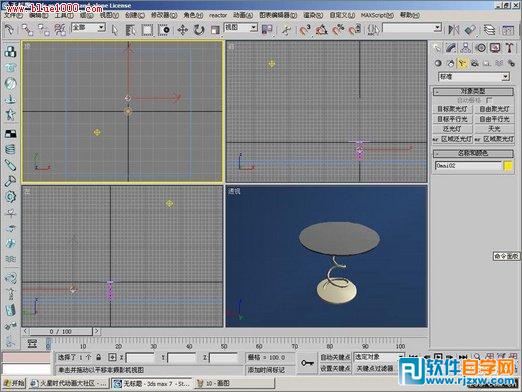Image resolution: width=522 pixels, height=392 pixels.
Task: Open the reactor menu
Action: pyautogui.click(x=218, y=15)
